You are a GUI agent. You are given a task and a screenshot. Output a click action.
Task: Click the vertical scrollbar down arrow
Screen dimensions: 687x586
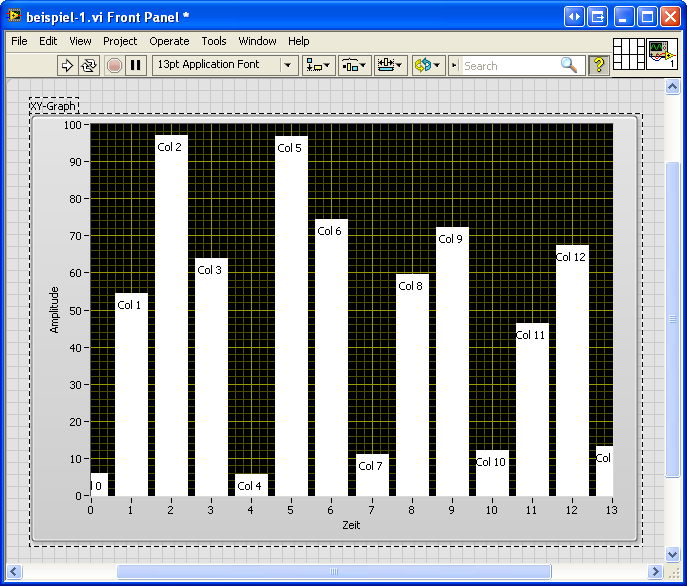pyautogui.click(x=672, y=554)
